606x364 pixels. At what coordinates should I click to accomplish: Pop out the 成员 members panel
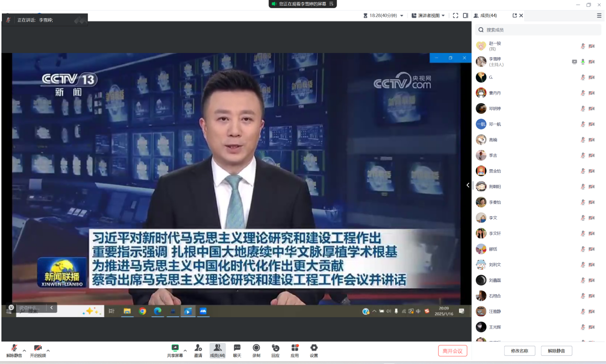coord(515,15)
